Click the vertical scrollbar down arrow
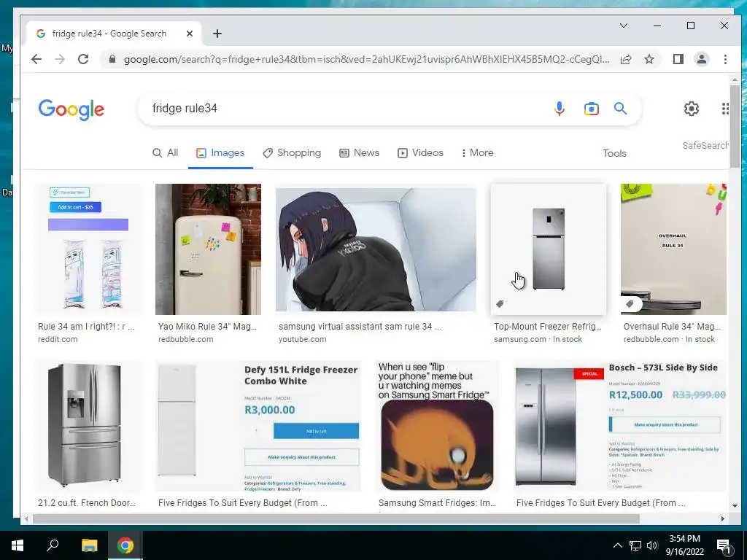This screenshot has width=747, height=560. (734, 506)
